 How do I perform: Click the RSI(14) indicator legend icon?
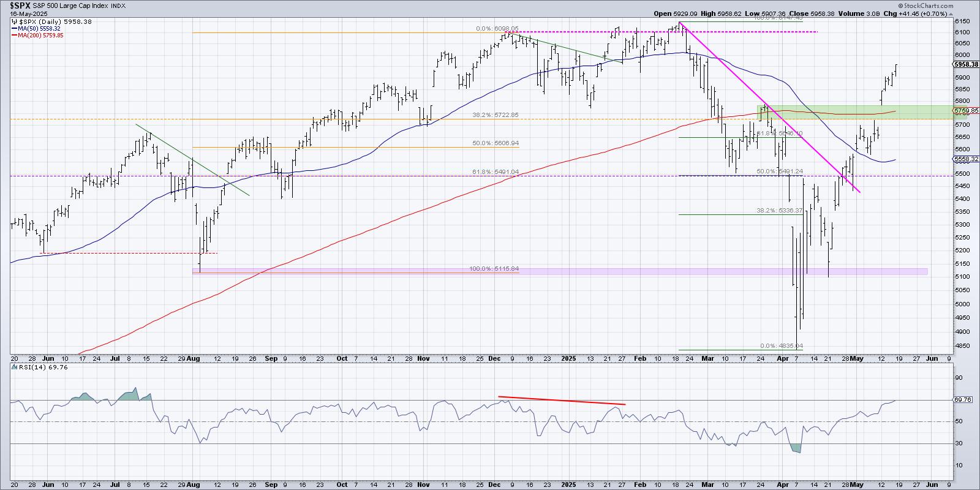click(x=13, y=367)
